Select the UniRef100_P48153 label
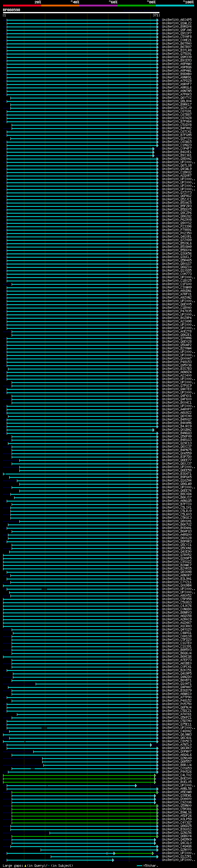Screen dimensions: 197x868 pos(177,362)
